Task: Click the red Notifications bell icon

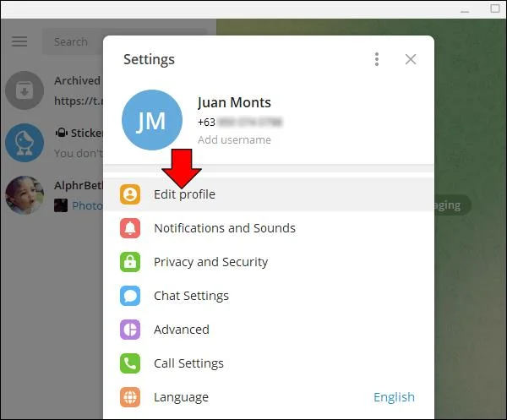Action: pos(130,228)
